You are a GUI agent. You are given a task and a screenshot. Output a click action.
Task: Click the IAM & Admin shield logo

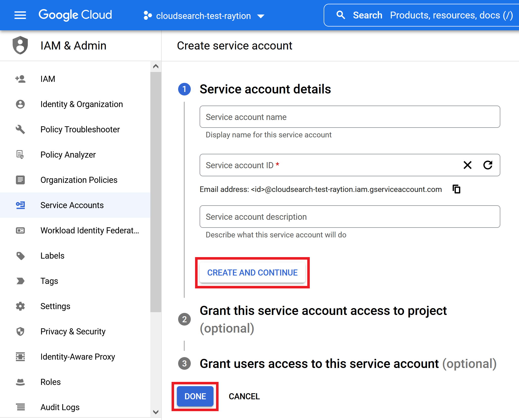coord(20,45)
